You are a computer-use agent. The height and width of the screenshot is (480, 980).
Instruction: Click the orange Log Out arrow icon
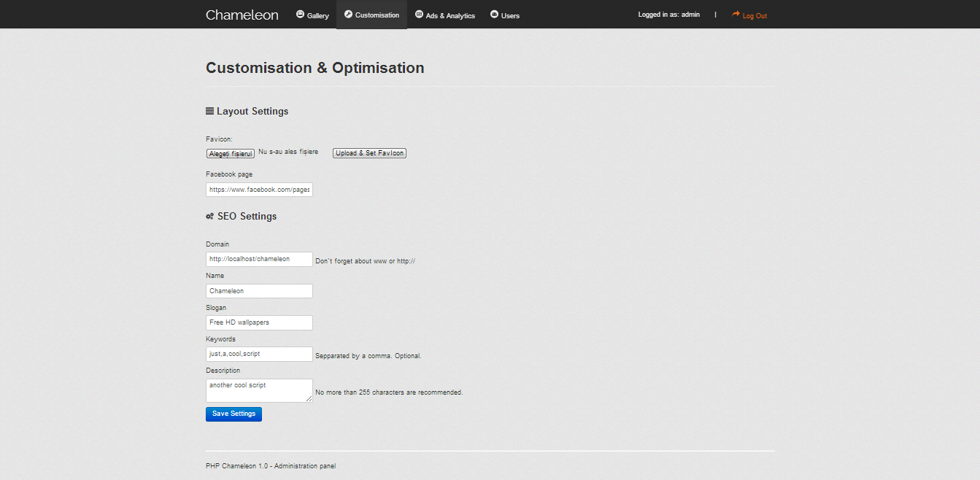click(x=736, y=15)
